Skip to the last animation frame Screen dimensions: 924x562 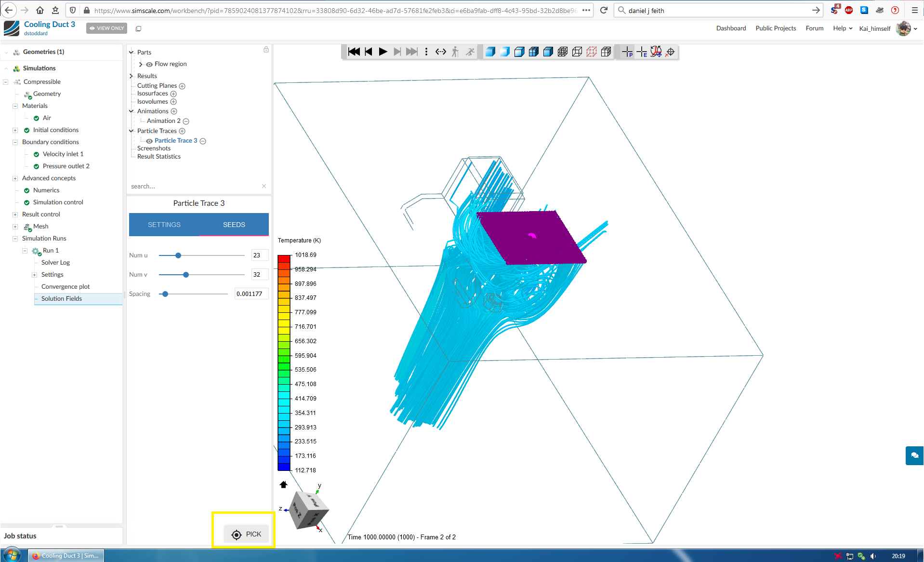pyautogui.click(x=412, y=52)
